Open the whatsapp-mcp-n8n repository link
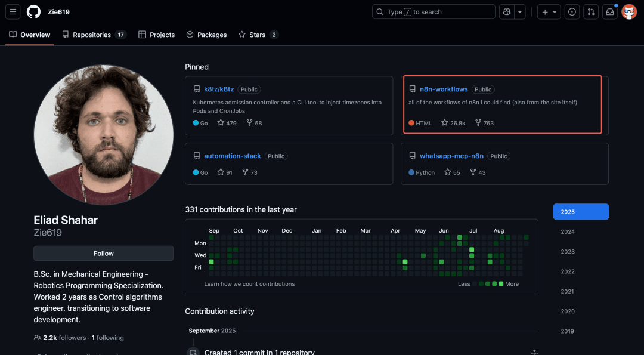The height and width of the screenshot is (355, 644). [451, 156]
